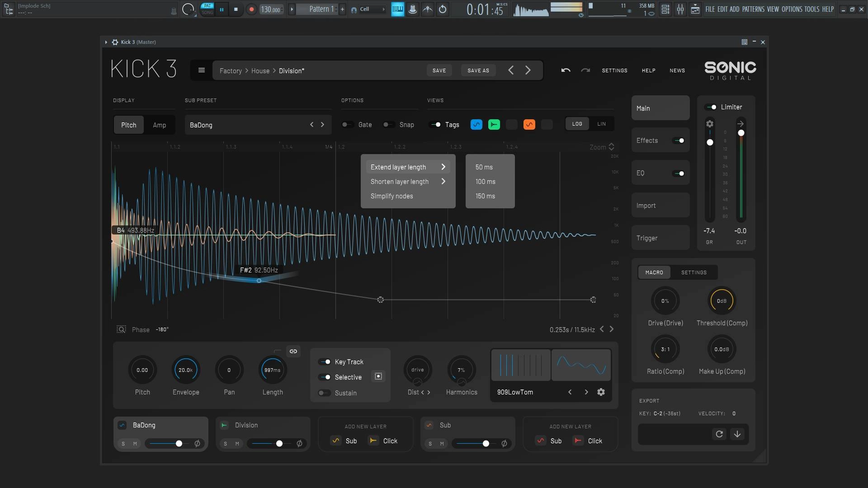Open the preset hamburger menu

coord(202,70)
